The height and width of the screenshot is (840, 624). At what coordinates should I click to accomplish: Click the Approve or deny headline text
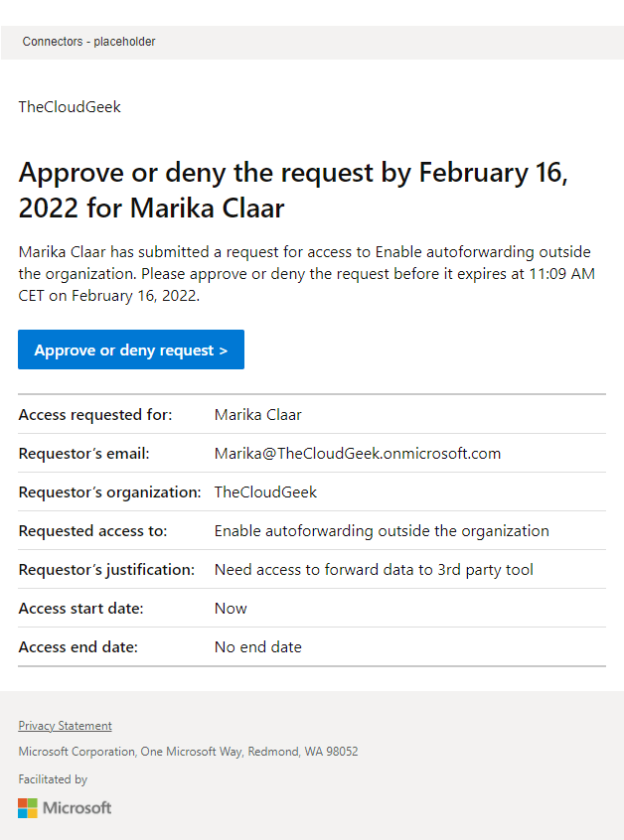pyautogui.click(x=292, y=191)
